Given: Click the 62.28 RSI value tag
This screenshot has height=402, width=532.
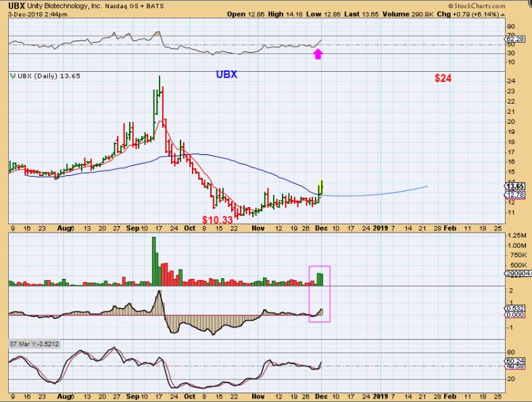Looking at the screenshot, I should pyautogui.click(x=515, y=39).
